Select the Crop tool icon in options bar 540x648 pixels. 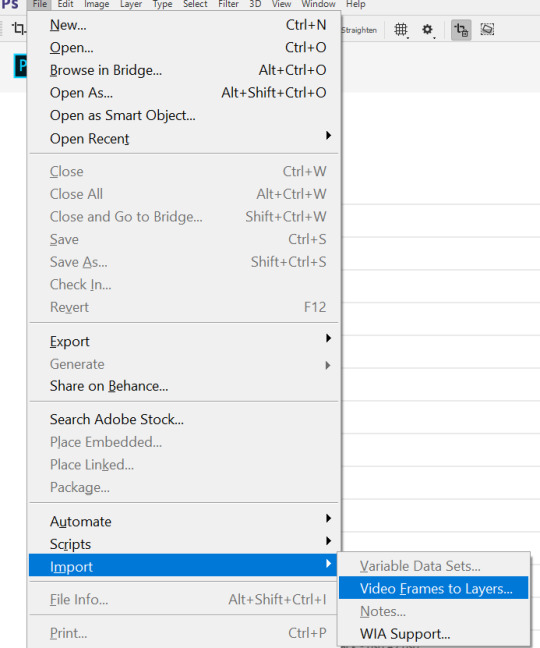tap(18, 28)
